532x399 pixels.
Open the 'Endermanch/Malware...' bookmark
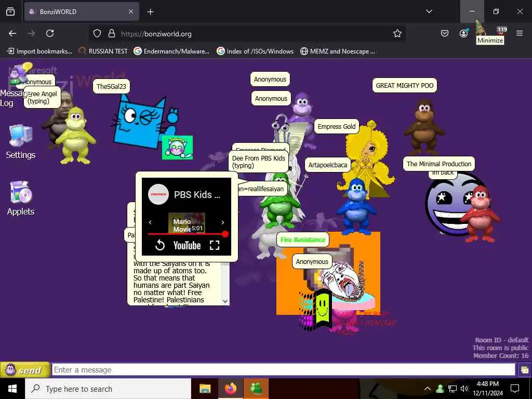[171, 51]
